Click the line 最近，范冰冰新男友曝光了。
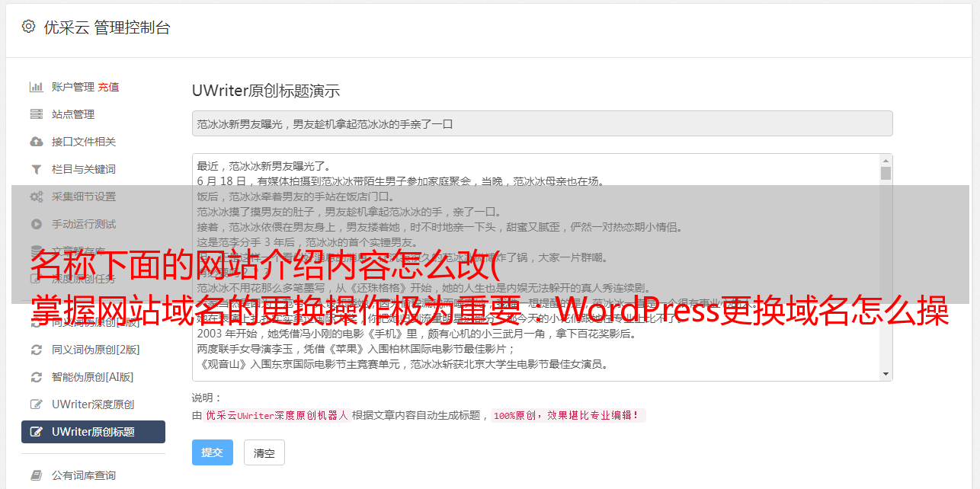The width and height of the screenshot is (980, 489). [x=264, y=166]
